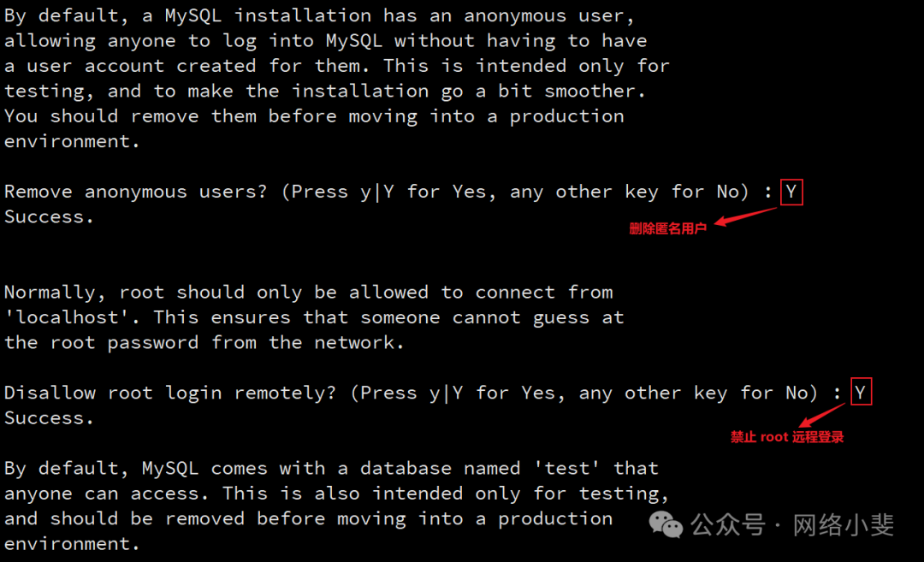924x562 pixels.
Task: Click the Remove anonymous users? prompt text
Action: click(135, 192)
